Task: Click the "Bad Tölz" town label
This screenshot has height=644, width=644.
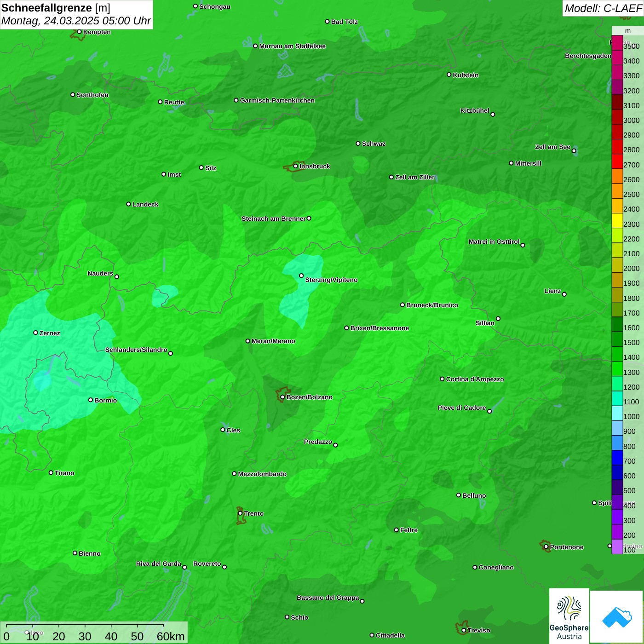Action: 344,22
